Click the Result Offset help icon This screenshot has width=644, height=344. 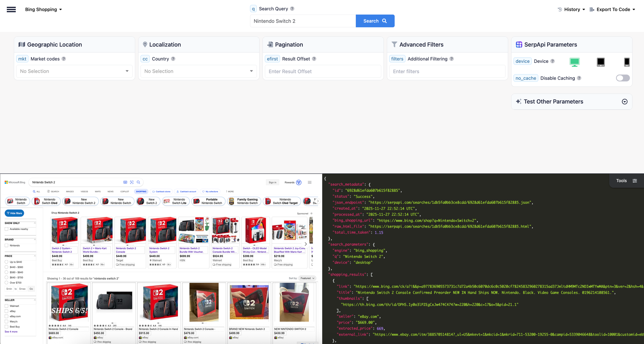pyautogui.click(x=314, y=59)
